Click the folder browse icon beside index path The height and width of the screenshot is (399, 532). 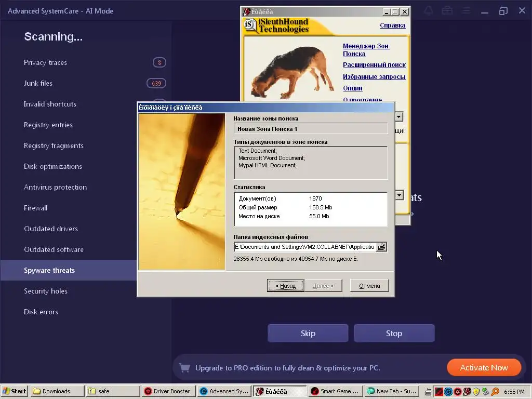click(382, 247)
